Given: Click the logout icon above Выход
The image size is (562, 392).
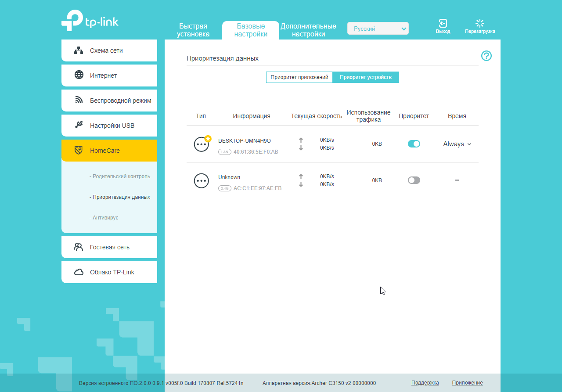Looking at the screenshot, I should [443, 23].
